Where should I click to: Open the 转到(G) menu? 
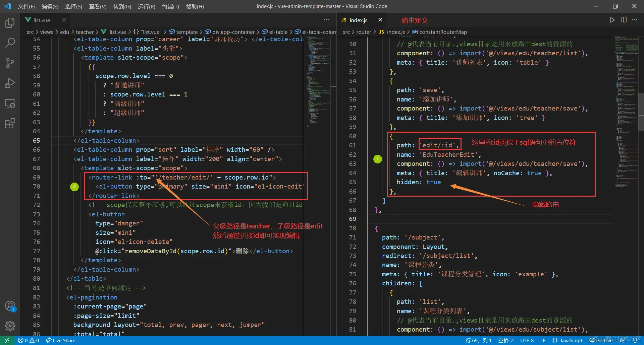[122, 6]
